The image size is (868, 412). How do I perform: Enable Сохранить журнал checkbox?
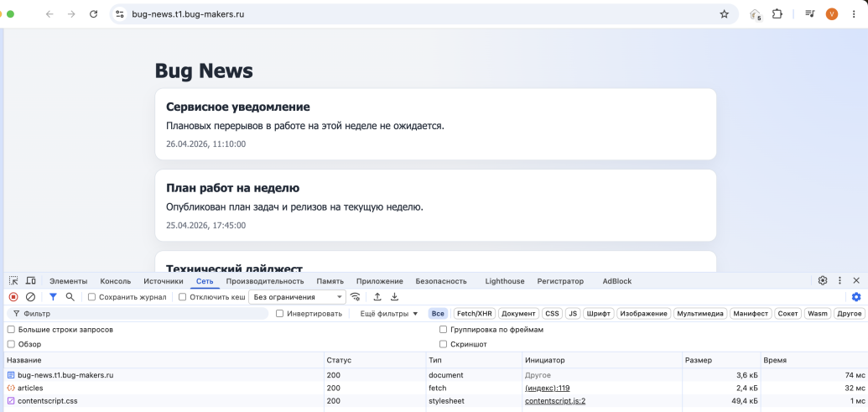click(x=92, y=297)
